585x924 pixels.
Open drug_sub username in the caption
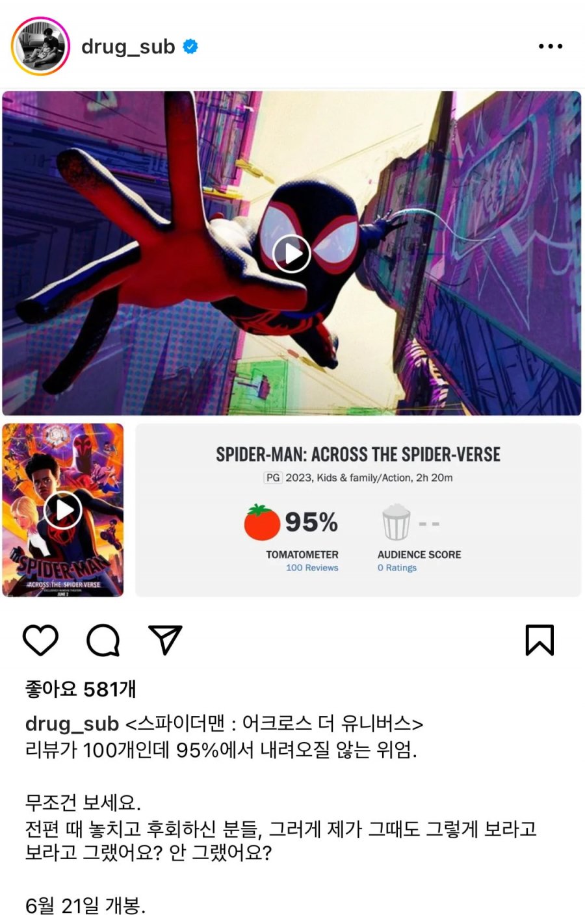72,724
